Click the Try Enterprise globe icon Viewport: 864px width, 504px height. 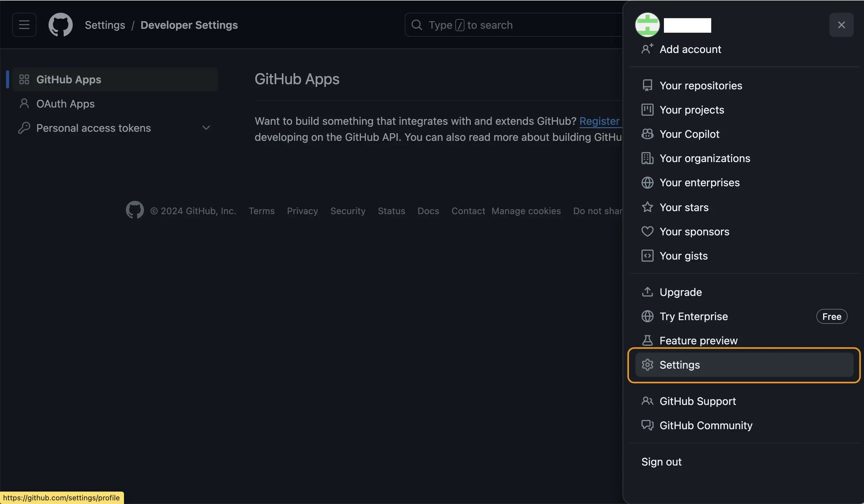pos(647,316)
